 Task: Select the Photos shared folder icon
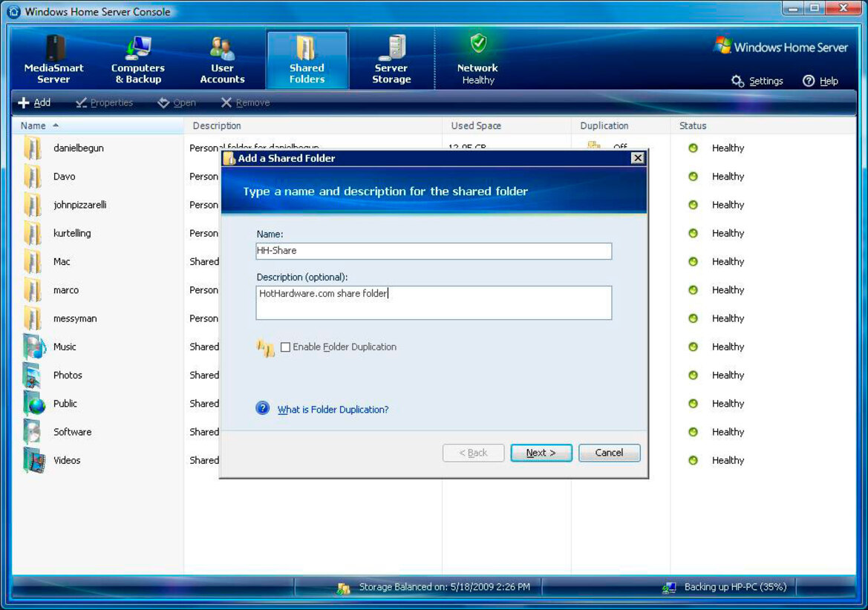pos(33,375)
